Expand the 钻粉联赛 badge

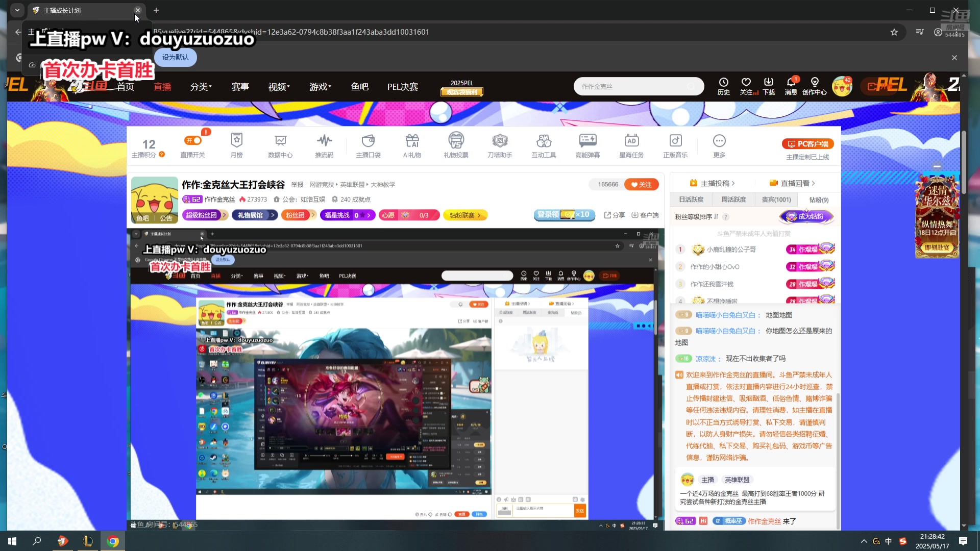pos(465,215)
